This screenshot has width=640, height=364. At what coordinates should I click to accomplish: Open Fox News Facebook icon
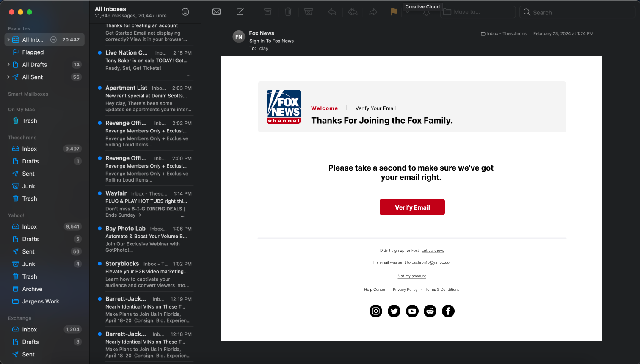point(448,311)
